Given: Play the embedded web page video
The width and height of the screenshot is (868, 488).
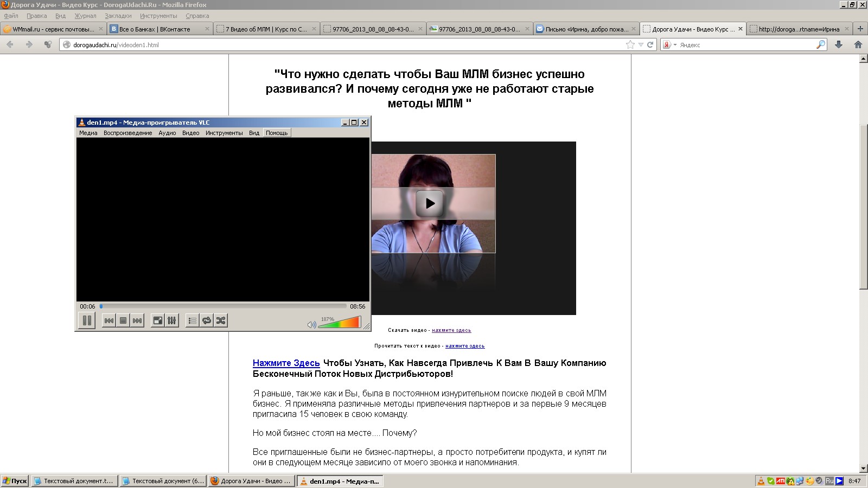Looking at the screenshot, I should [x=430, y=203].
